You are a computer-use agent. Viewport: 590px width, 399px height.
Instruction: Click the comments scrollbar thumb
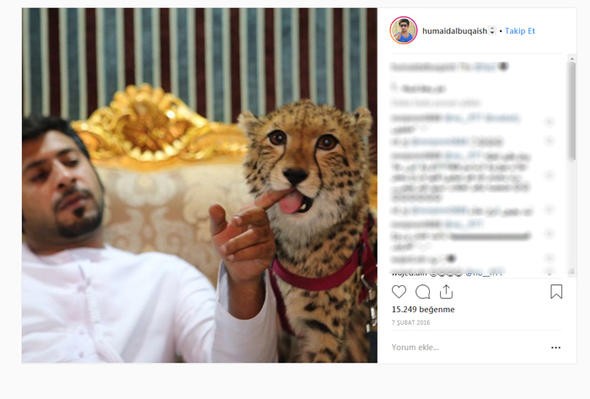pyautogui.click(x=572, y=111)
